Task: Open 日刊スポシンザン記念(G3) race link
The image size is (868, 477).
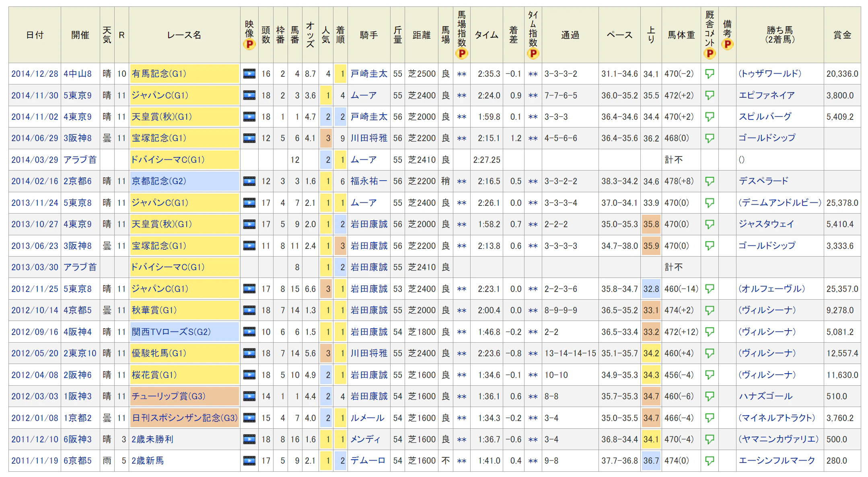Action: tap(185, 418)
